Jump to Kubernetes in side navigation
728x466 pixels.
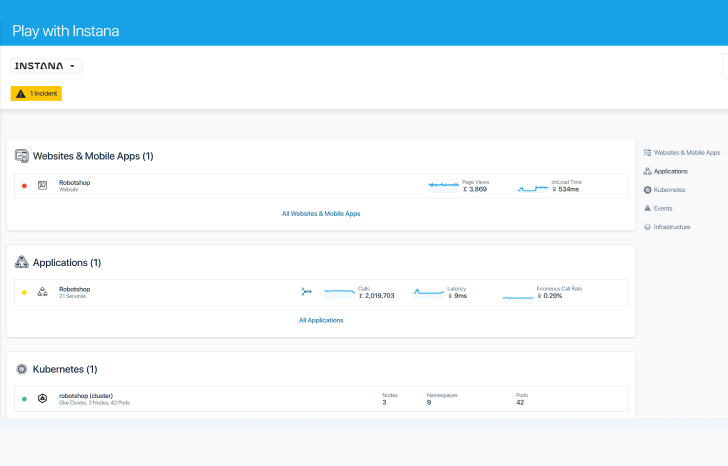tap(670, 190)
